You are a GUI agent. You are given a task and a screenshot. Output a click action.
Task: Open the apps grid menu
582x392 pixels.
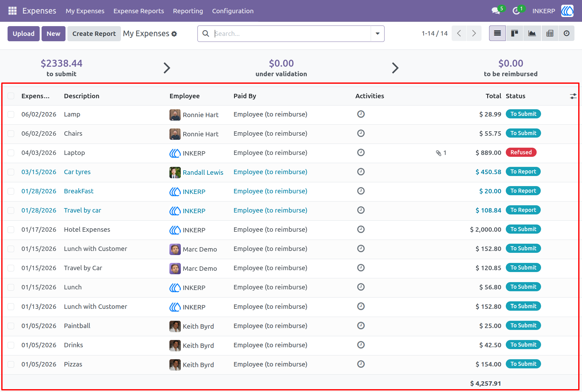(12, 11)
